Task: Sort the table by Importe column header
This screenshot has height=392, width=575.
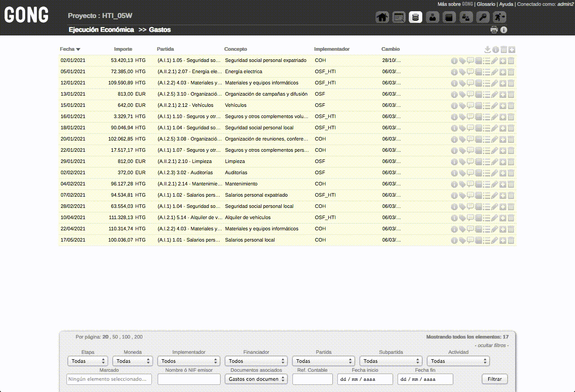Action: click(123, 49)
